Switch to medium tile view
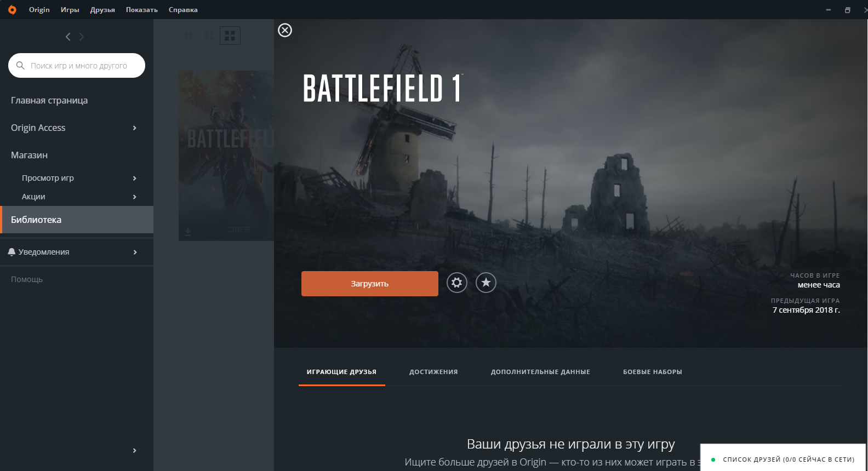Image resolution: width=868 pixels, height=471 pixels. click(x=209, y=36)
